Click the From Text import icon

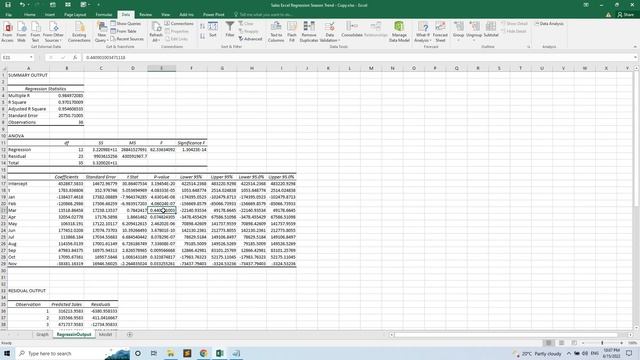point(35,32)
